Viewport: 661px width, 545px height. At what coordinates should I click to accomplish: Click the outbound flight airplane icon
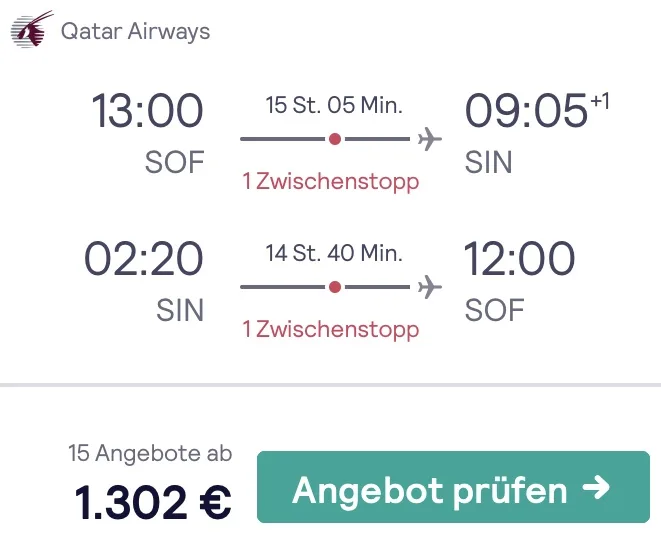pos(429,139)
